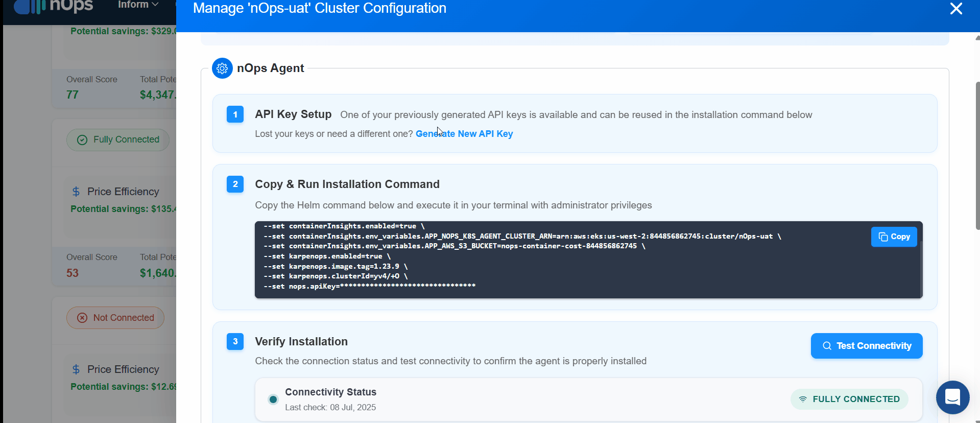Click the vertical scrollbar of the dialog
Viewport: 980px width, 423px height.
[977, 156]
